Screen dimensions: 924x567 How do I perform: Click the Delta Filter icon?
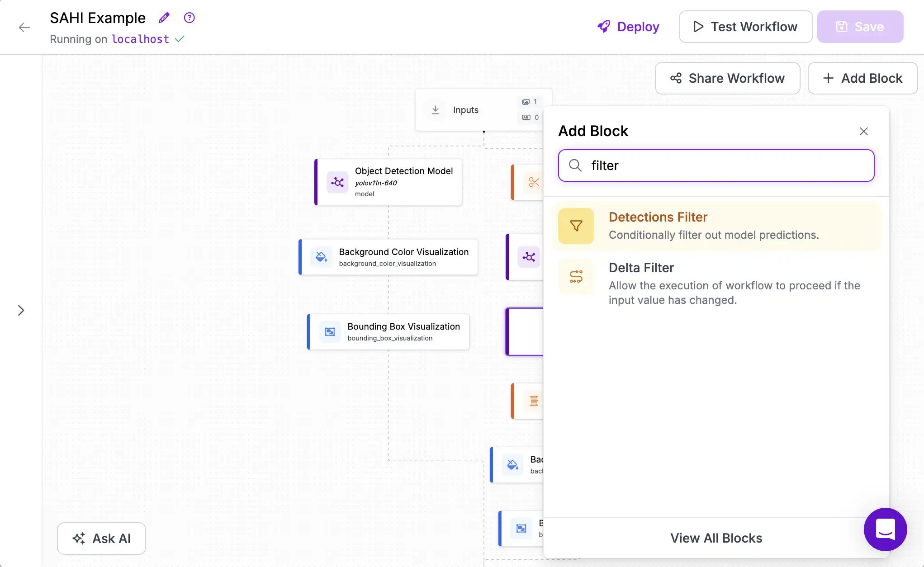(x=576, y=276)
